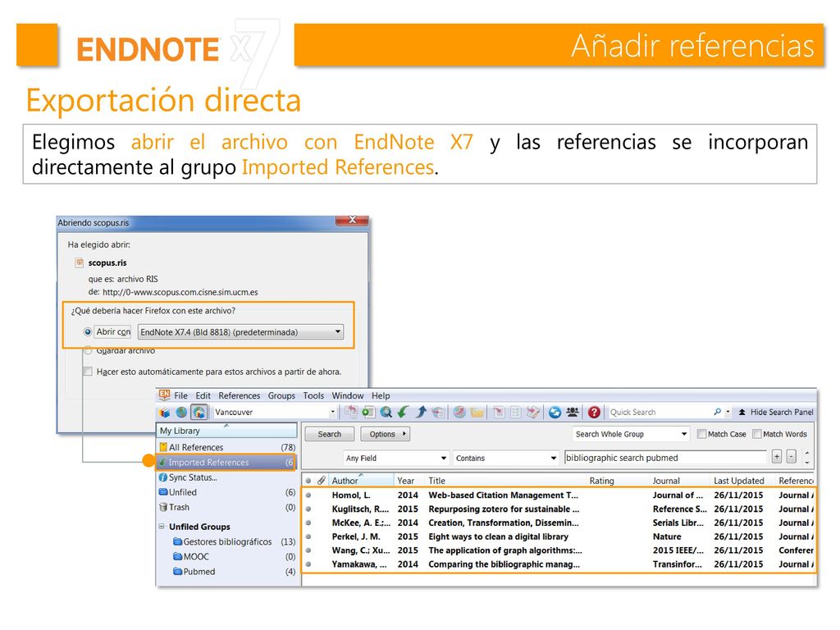
Task: Open the Any Field dropdown
Action: coord(395,458)
